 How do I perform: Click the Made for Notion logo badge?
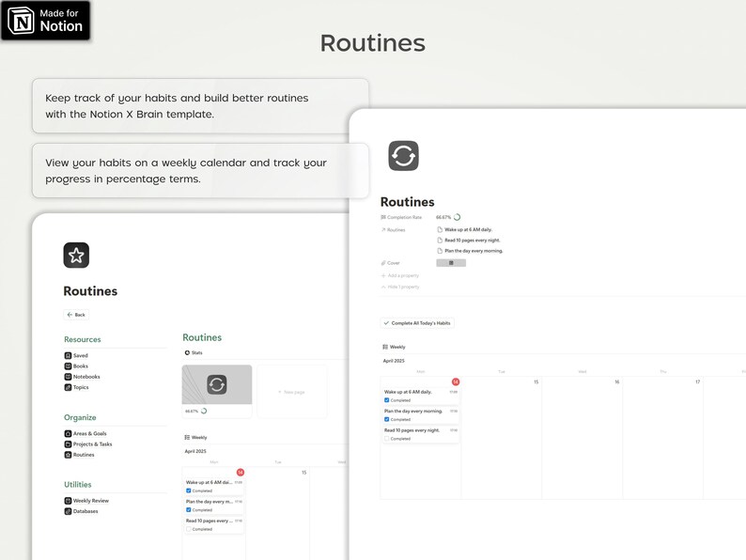point(45,21)
